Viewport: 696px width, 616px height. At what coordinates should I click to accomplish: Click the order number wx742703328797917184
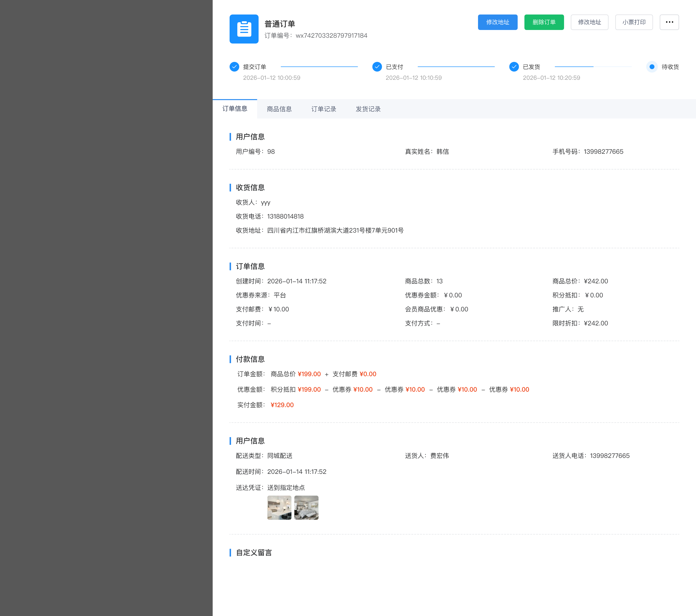click(331, 36)
